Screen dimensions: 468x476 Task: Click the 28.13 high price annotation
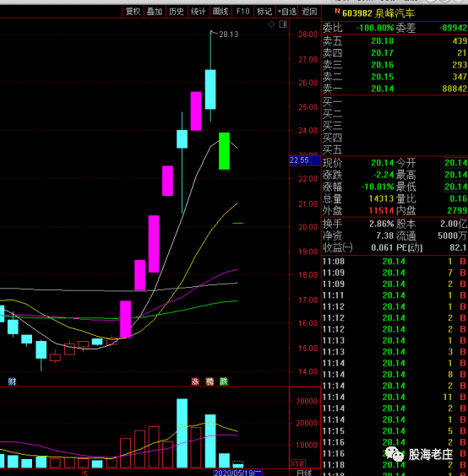tap(229, 35)
